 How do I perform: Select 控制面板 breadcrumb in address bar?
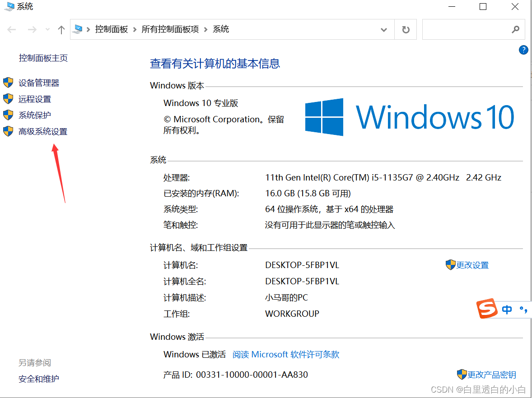[x=111, y=29]
